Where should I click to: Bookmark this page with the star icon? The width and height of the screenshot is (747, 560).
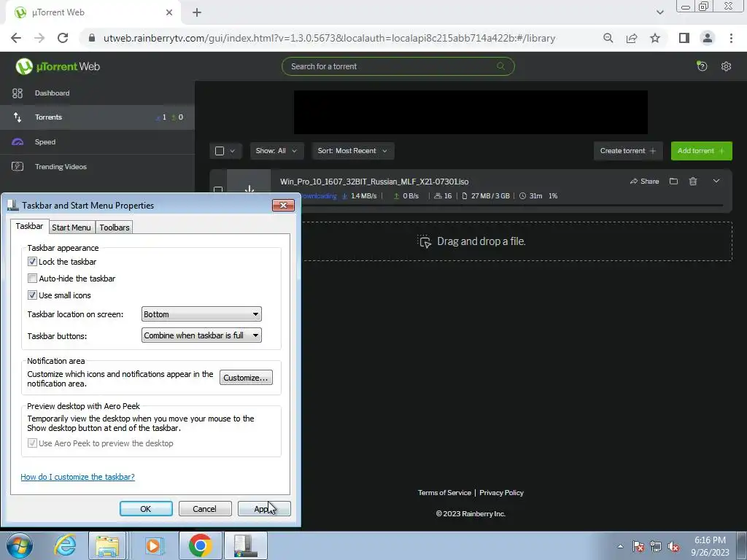(655, 38)
